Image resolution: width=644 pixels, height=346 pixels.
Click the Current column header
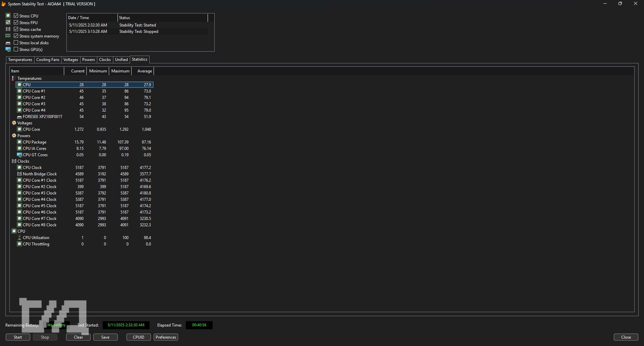[x=75, y=71]
